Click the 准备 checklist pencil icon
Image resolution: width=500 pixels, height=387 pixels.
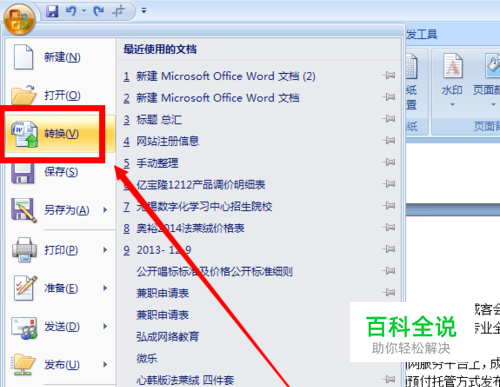click(25, 288)
